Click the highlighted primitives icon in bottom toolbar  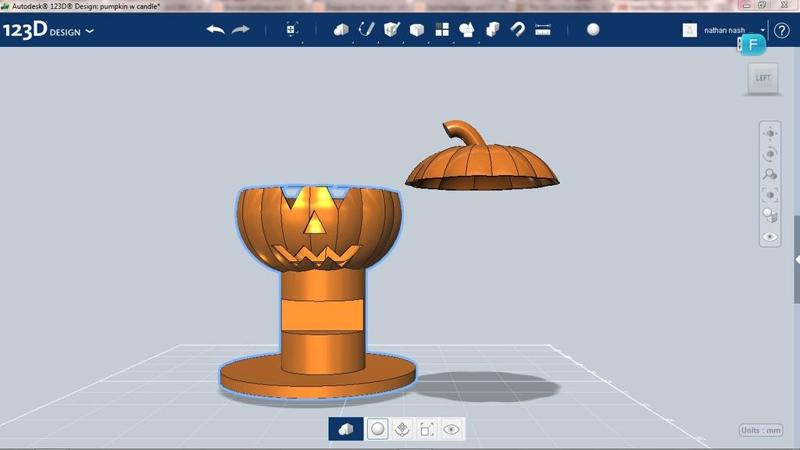pos(346,429)
